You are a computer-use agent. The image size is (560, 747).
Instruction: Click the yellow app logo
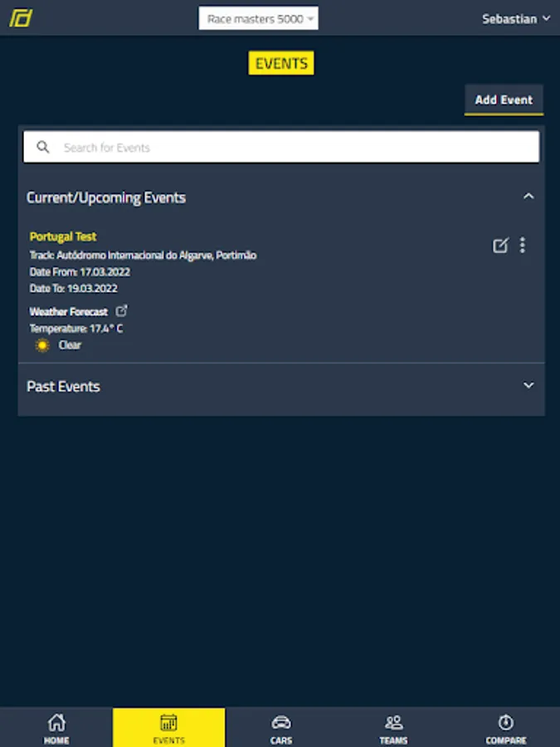(21, 18)
